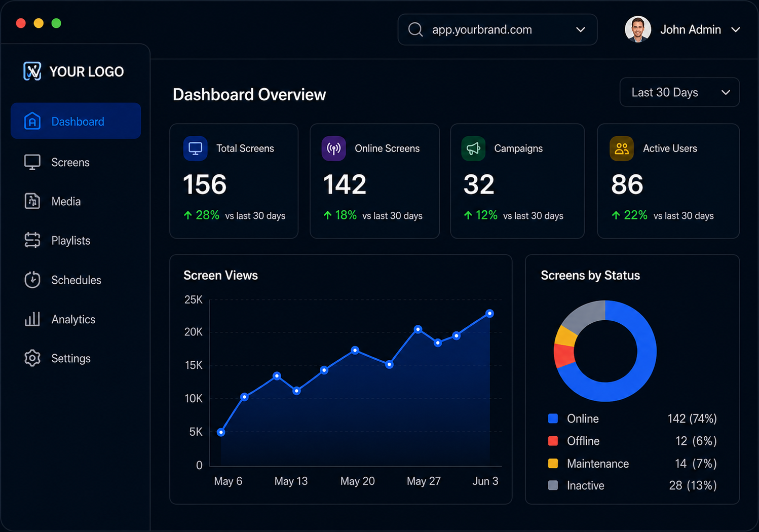Click the Active Users people icon
759x532 pixels.
(622, 148)
